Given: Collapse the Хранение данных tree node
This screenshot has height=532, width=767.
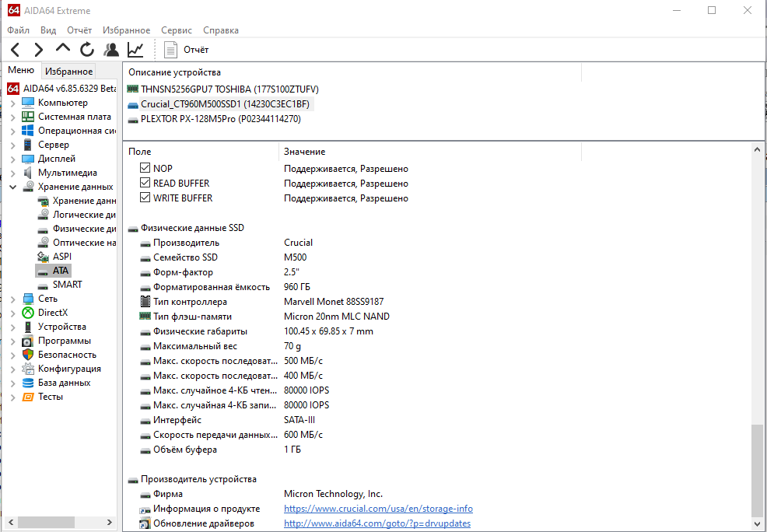Looking at the screenshot, I should point(13,187).
